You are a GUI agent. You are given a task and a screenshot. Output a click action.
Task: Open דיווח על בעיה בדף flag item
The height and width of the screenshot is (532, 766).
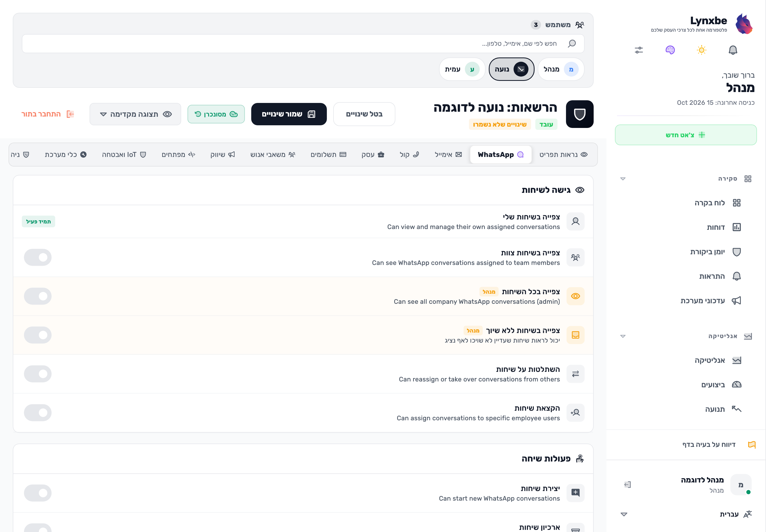coord(719,444)
